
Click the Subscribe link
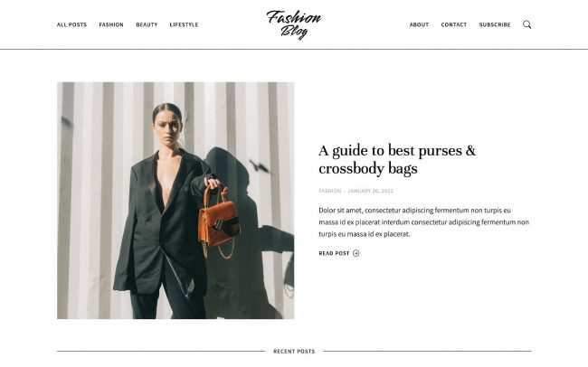point(495,24)
